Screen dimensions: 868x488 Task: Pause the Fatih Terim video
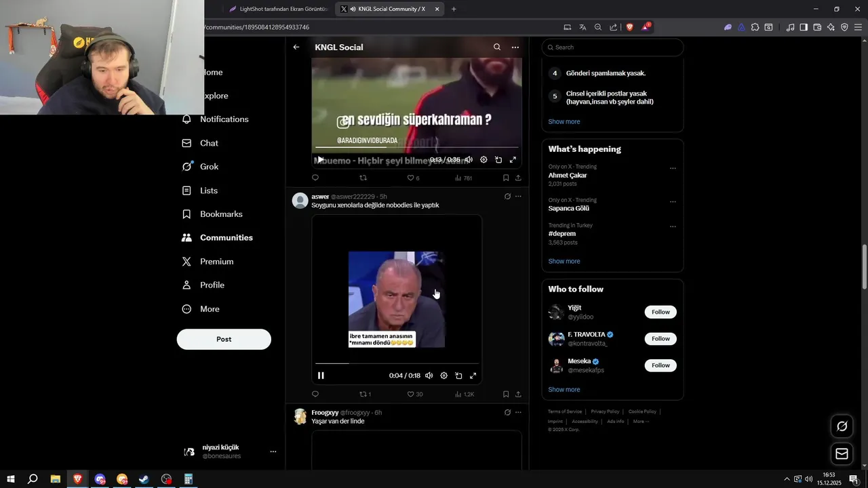(x=321, y=375)
